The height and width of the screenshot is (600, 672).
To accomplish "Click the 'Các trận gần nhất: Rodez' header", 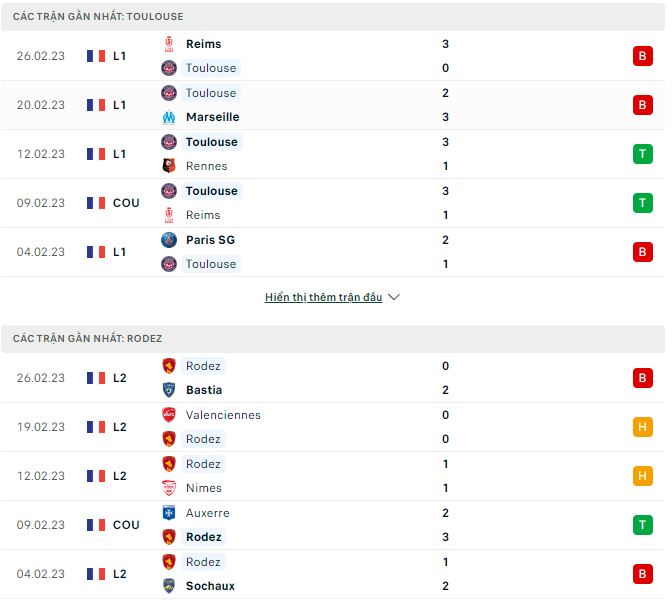I will pyautogui.click(x=88, y=339).
